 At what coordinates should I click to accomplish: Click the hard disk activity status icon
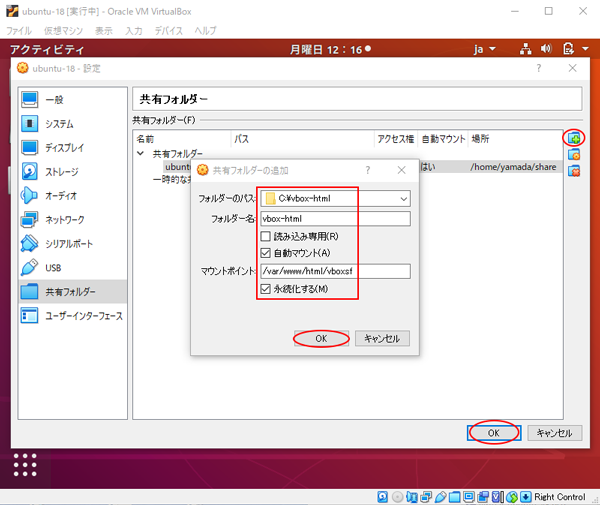point(382,497)
